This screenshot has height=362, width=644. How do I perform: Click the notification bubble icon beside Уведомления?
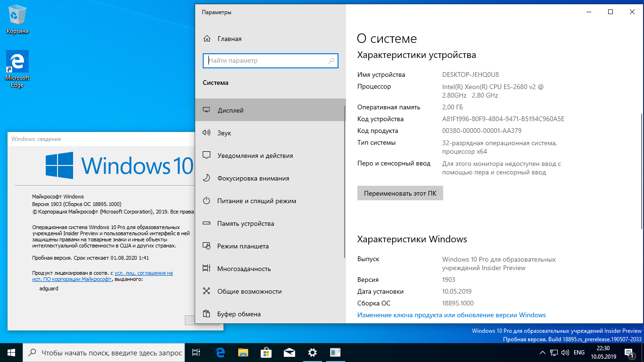point(206,156)
